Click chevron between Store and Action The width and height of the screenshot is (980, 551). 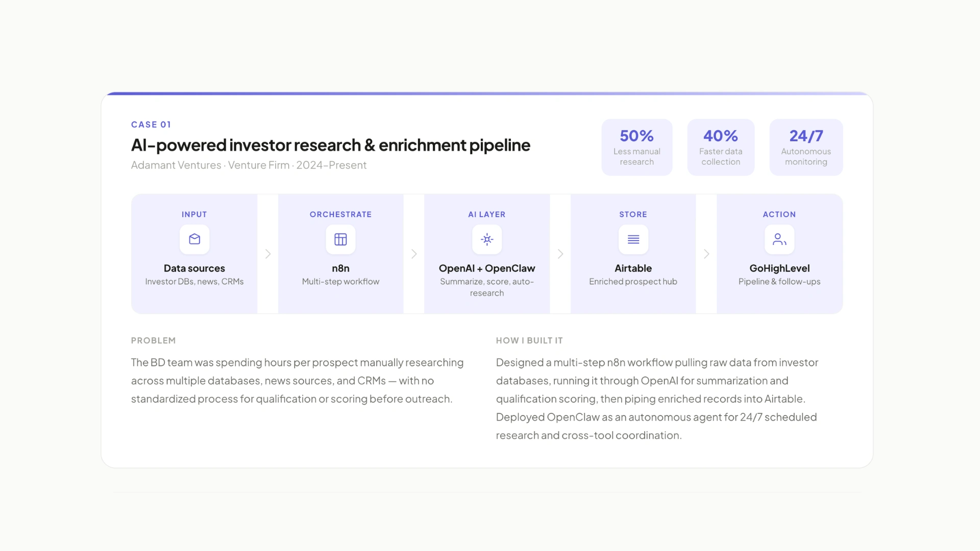(x=706, y=254)
